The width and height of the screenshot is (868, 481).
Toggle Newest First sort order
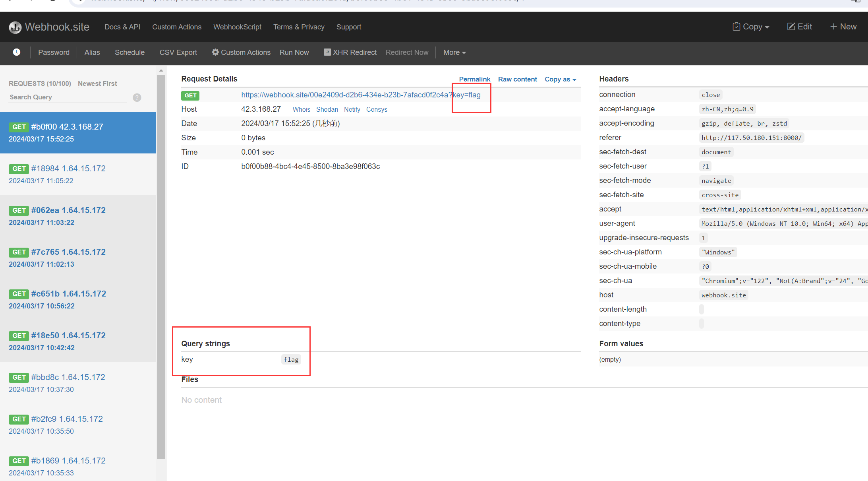[97, 83]
